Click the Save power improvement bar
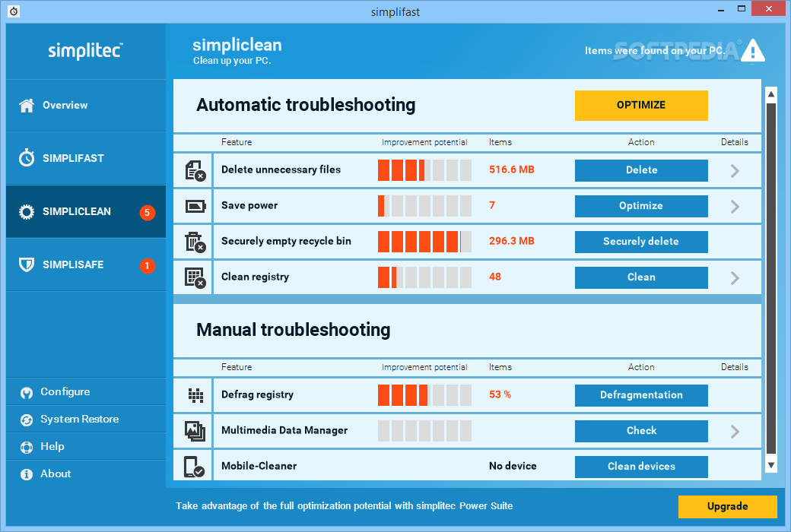 [x=424, y=206]
